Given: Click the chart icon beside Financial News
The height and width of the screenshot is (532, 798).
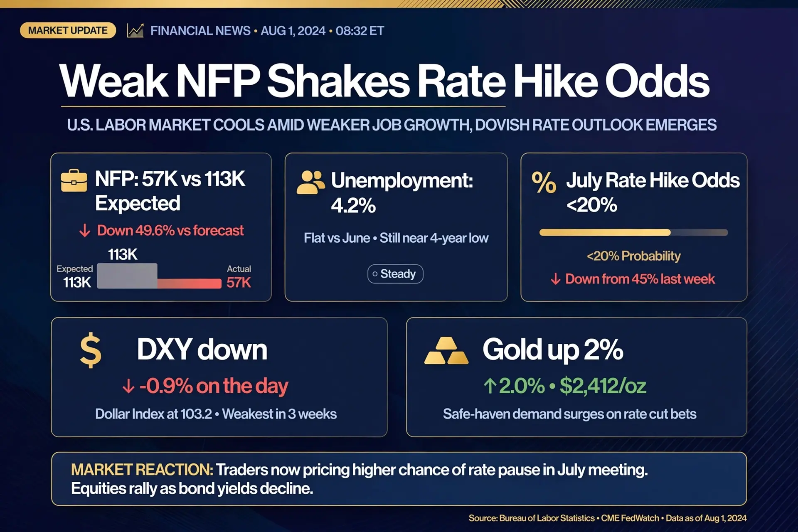Looking at the screenshot, I should tap(135, 31).
